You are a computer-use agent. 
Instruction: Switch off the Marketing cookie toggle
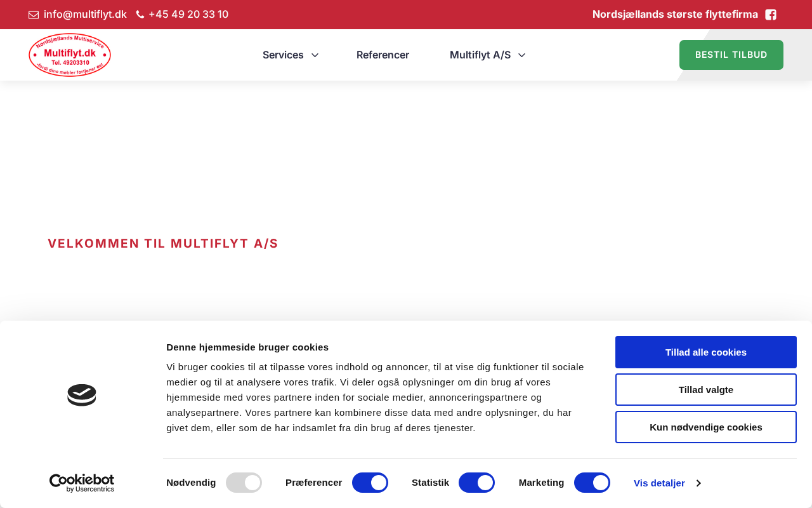tap(592, 483)
